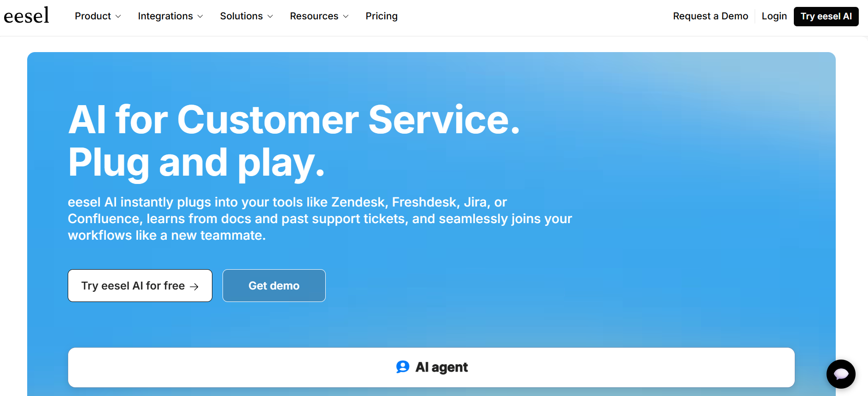This screenshot has width=868, height=396.
Task: Click Request a Demo link
Action: pos(710,16)
